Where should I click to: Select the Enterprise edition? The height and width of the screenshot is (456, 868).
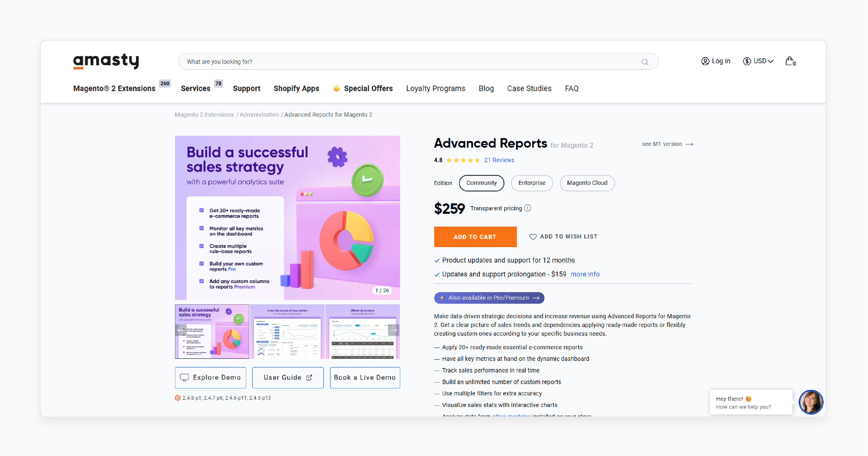pos(532,183)
